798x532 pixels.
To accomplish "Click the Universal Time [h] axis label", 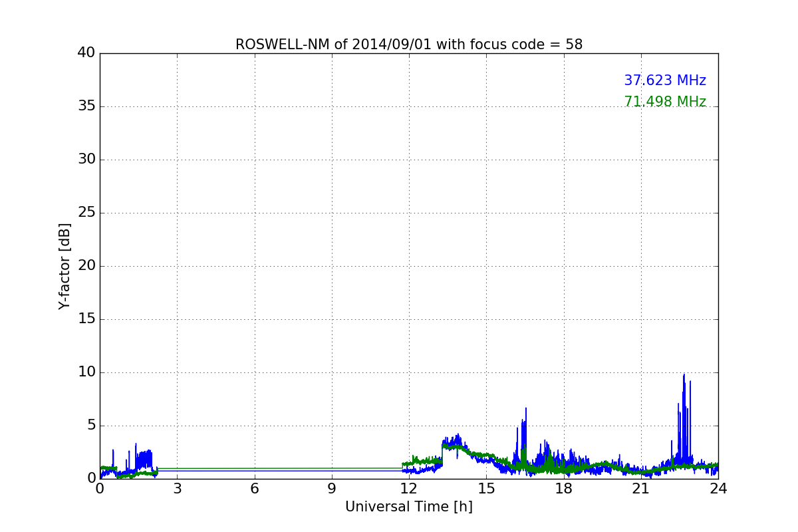I will coord(408,507).
